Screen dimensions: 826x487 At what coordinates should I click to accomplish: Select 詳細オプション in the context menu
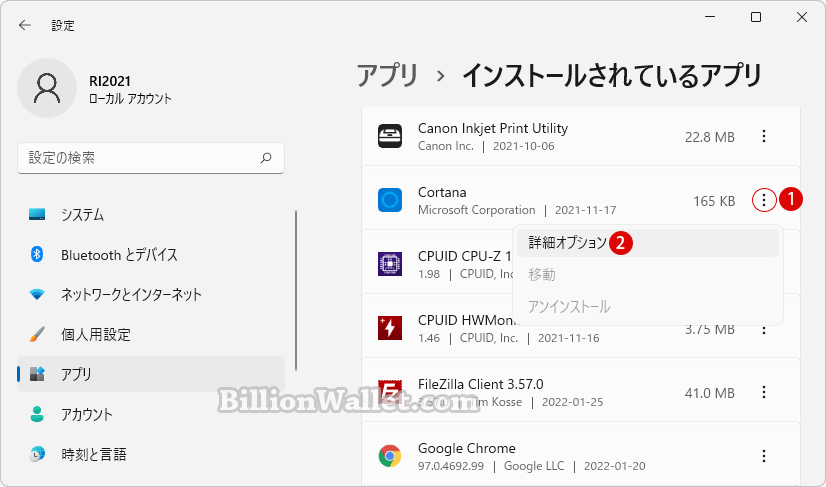coord(647,243)
